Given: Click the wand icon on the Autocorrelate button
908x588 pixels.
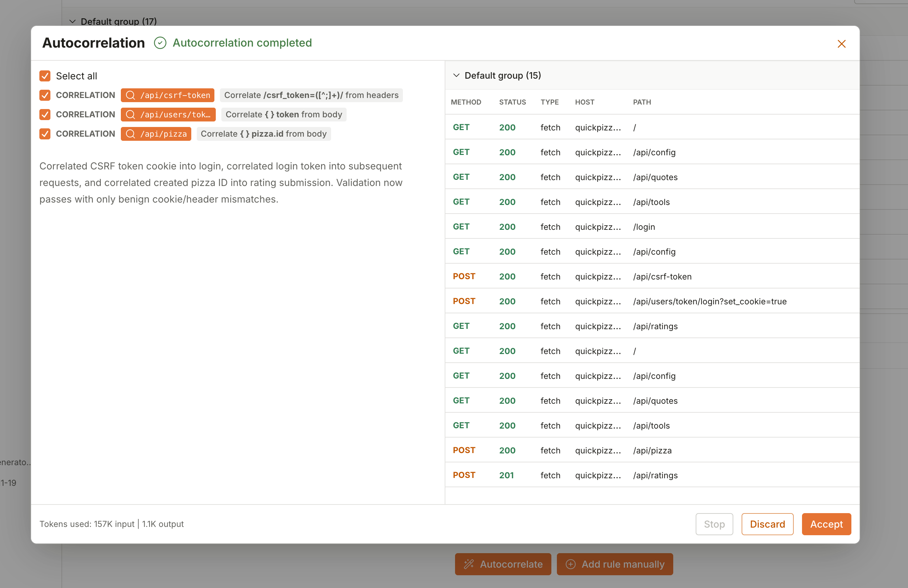Looking at the screenshot, I should (x=469, y=564).
